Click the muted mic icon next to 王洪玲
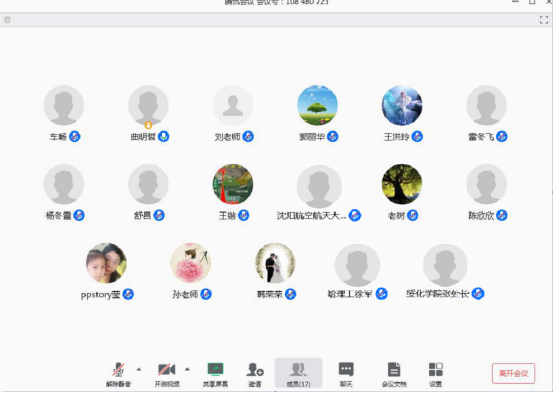 417,136
